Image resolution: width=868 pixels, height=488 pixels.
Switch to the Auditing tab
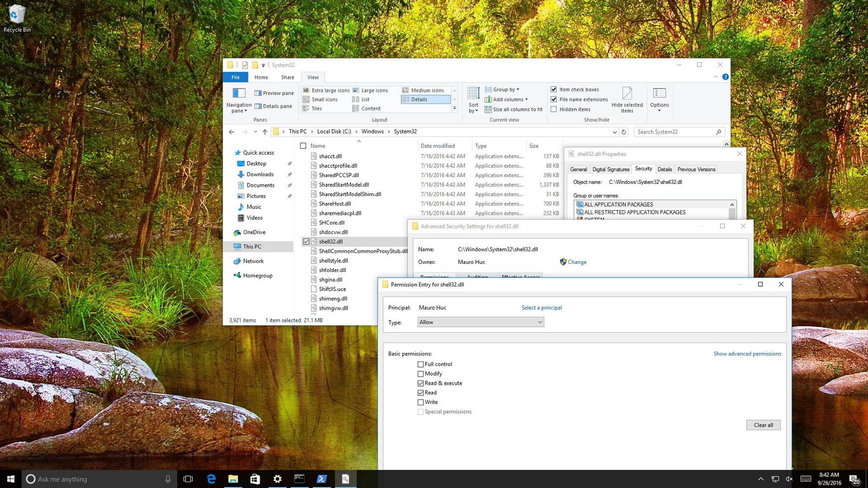[476, 277]
